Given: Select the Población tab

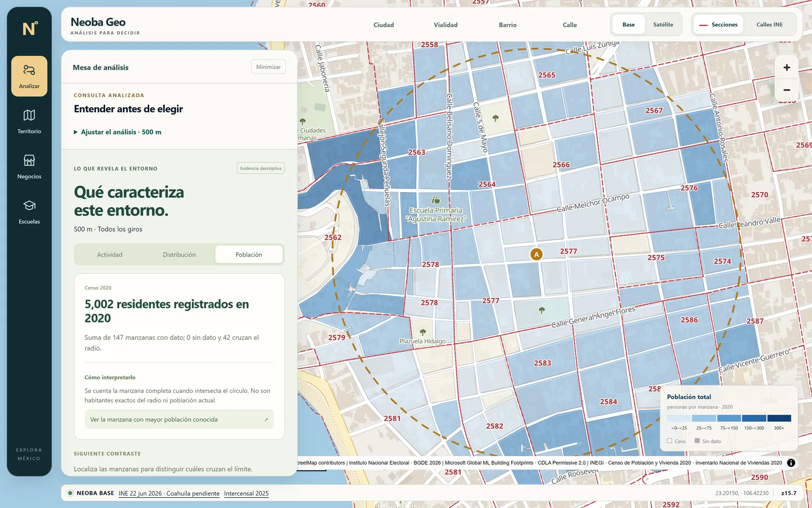Looking at the screenshot, I should [249, 255].
